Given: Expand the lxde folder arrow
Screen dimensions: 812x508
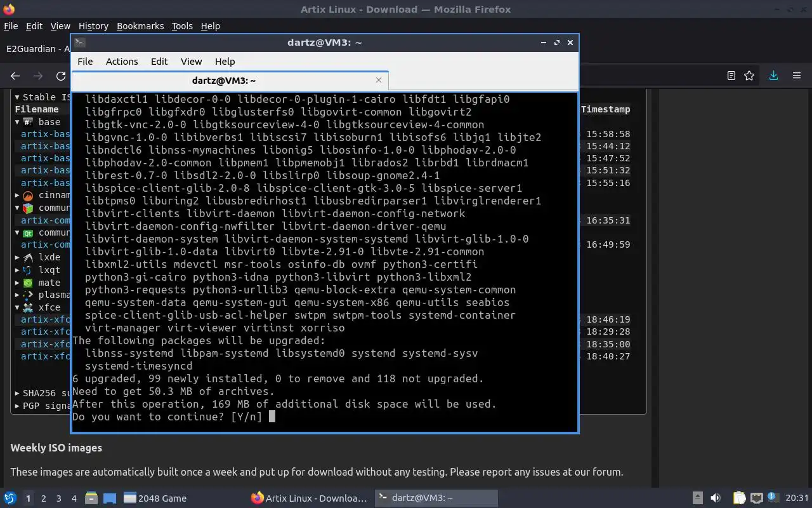Looking at the screenshot, I should coord(18,257).
